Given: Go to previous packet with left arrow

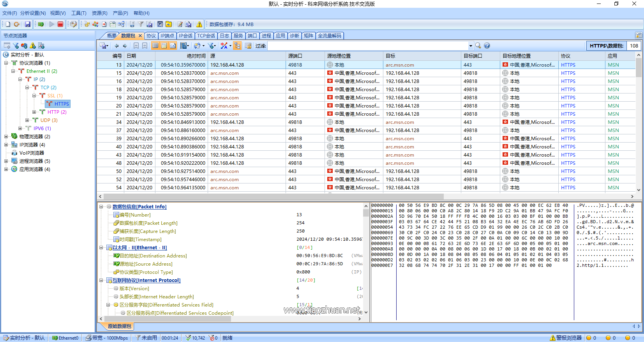Looking at the screenshot, I should pyautogui.click(x=116, y=46).
